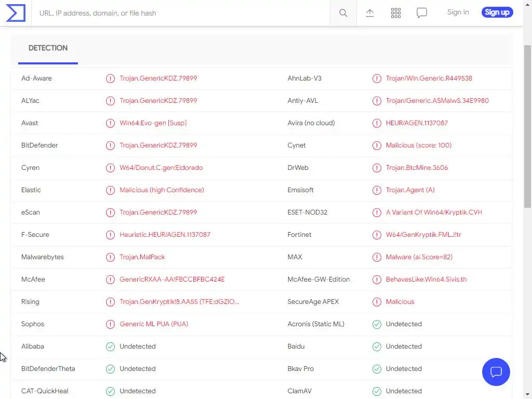Screen dimensions: 532x399
Task: Click alert icon in the ESET-NOD32 row
Action: point(377,212)
